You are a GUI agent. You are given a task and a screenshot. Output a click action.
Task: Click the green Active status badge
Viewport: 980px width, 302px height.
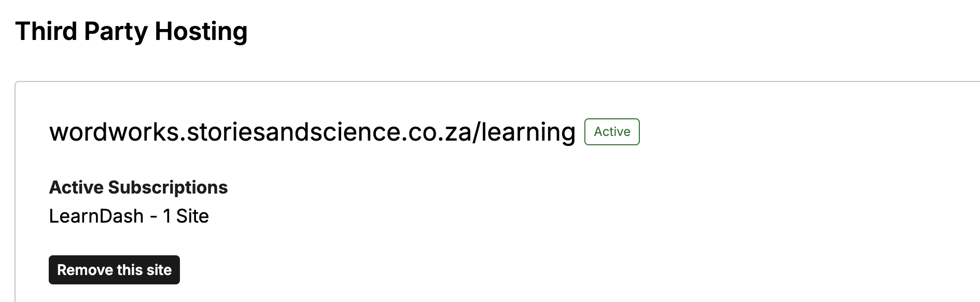coord(612,132)
